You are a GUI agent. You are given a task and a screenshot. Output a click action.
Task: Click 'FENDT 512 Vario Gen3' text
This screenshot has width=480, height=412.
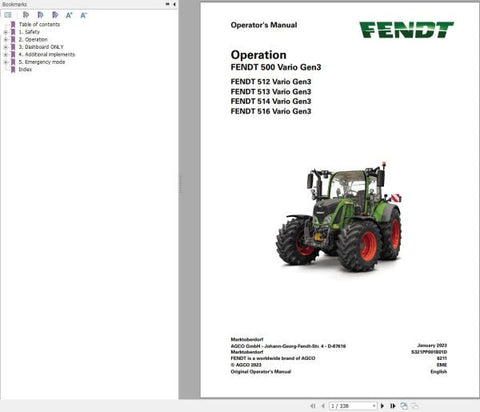click(x=271, y=82)
